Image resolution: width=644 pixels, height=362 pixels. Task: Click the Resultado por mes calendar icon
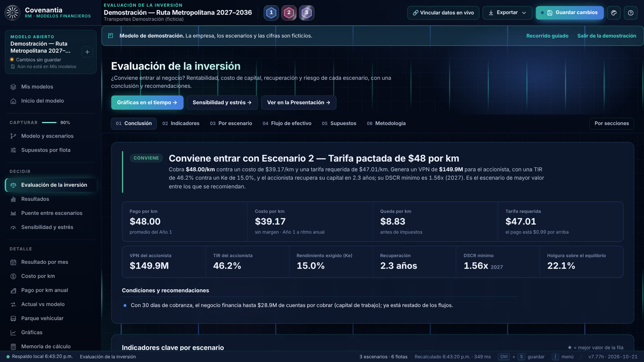[x=13, y=262]
